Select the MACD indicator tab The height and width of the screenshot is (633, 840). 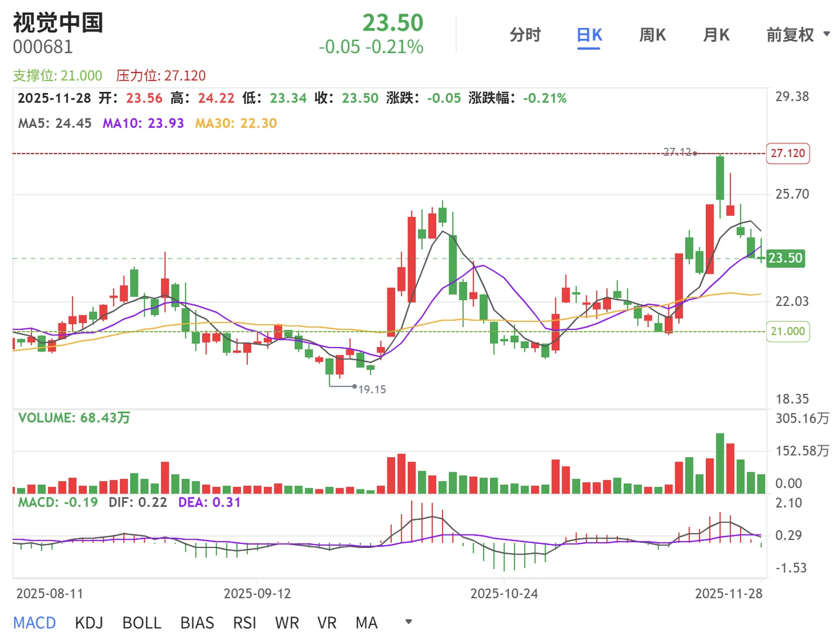35,622
